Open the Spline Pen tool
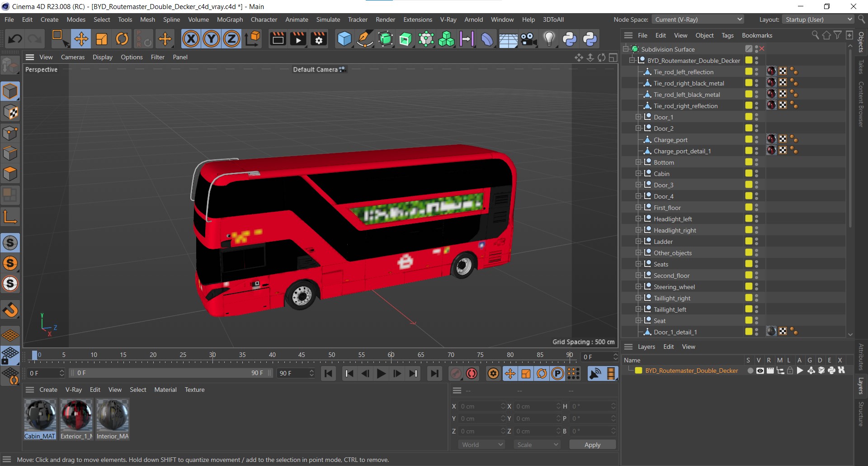The image size is (868, 466). click(x=365, y=39)
